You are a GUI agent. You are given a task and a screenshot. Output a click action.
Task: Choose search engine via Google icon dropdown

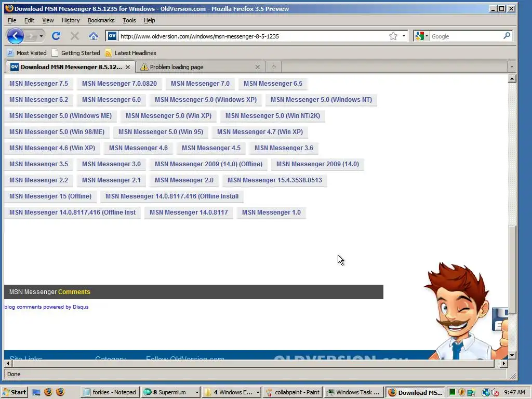421,36
